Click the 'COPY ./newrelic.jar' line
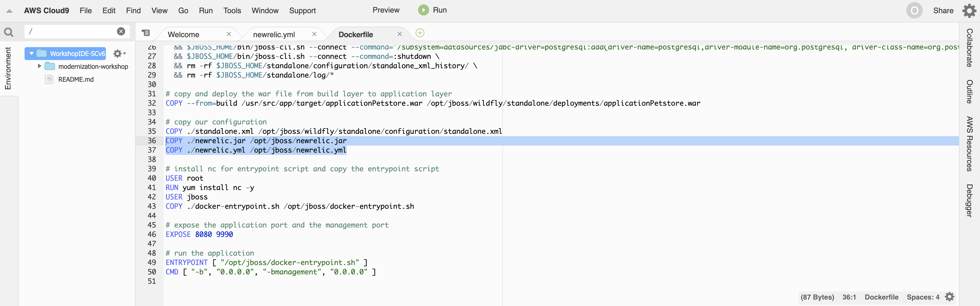Image resolution: width=980 pixels, height=306 pixels. [256, 141]
